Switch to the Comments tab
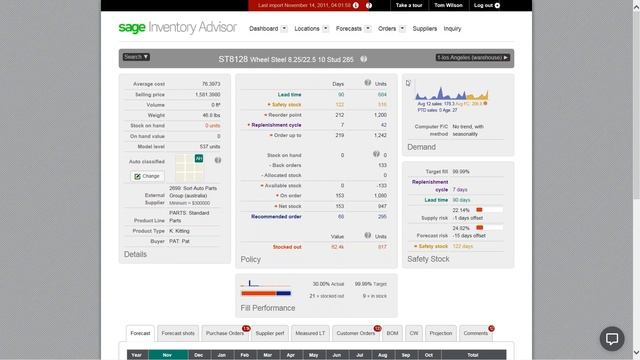Image resolution: width=640 pixels, height=360 pixels. click(x=476, y=333)
